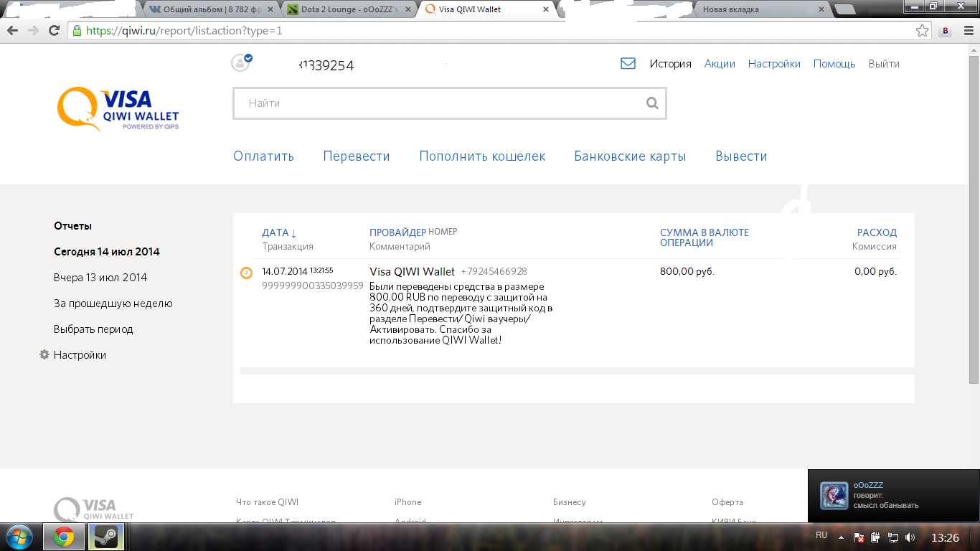This screenshot has height=551, width=980.
Task: Open the Вывести section
Action: tap(741, 156)
